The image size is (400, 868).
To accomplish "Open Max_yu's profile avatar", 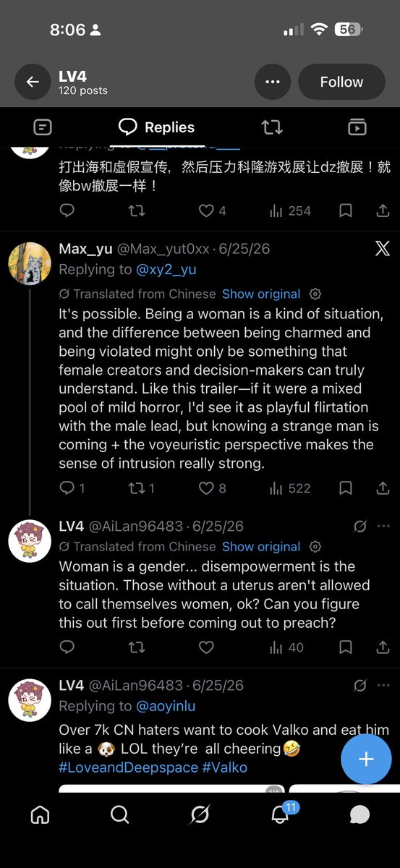I will click(x=30, y=264).
